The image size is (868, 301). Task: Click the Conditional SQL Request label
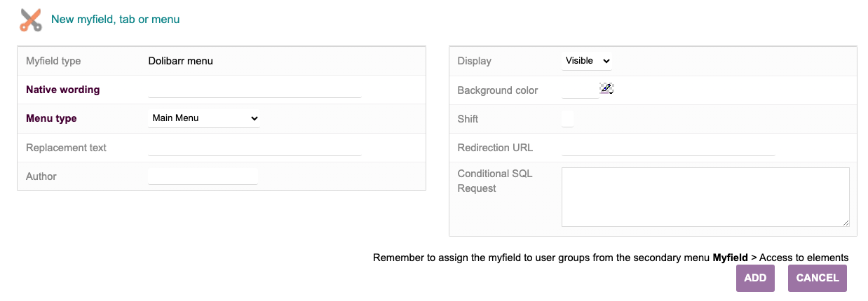click(x=494, y=181)
